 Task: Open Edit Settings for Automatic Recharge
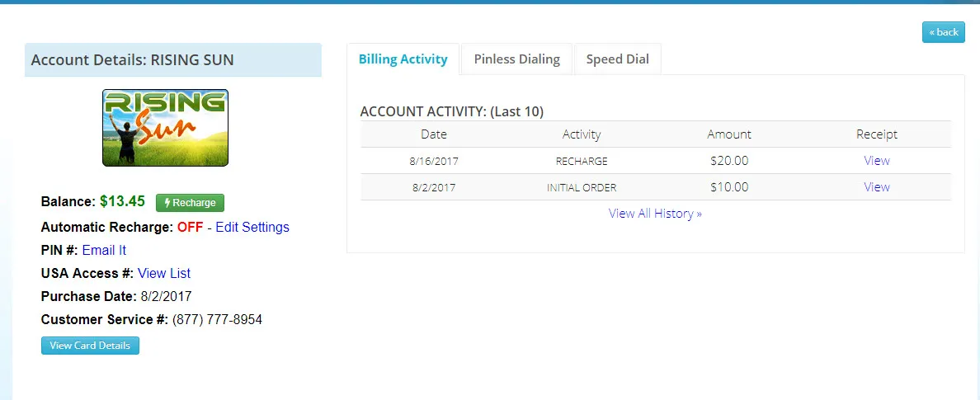coord(252,227)
